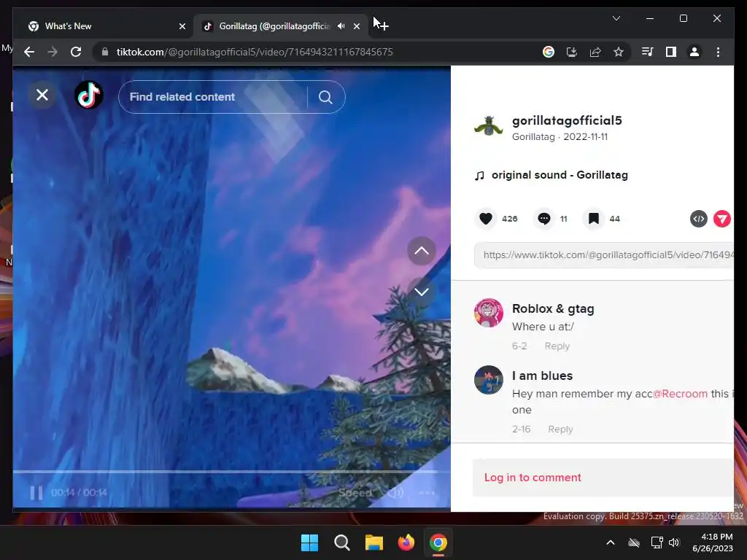Open the video more options ellipsis
The image size is (747, 560).
[427, 493]
